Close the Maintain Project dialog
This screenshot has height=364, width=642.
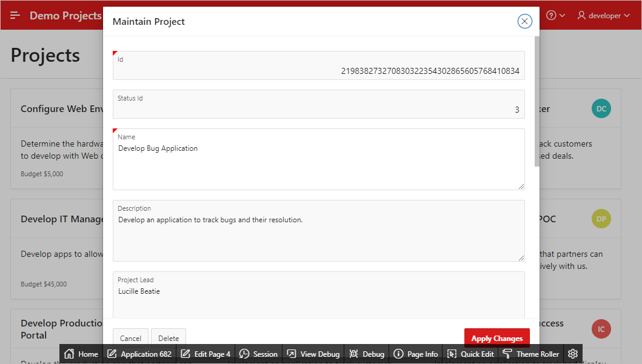[524, 21]
